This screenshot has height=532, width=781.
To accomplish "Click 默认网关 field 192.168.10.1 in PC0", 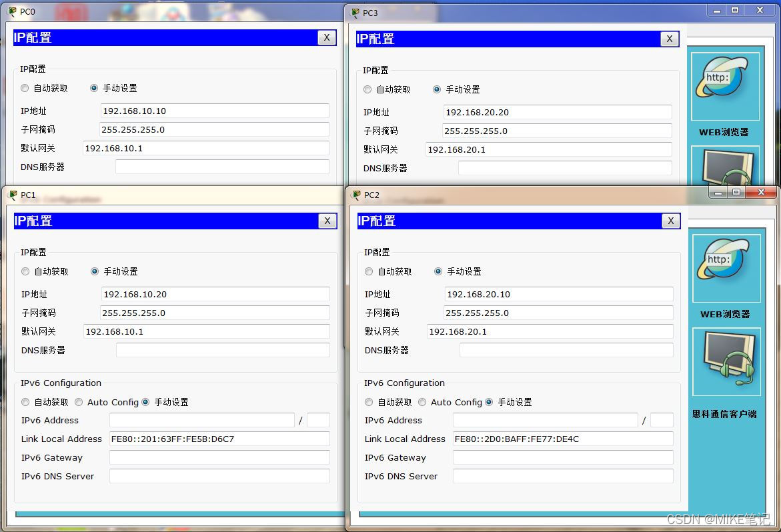I will [x=205, y=148].
